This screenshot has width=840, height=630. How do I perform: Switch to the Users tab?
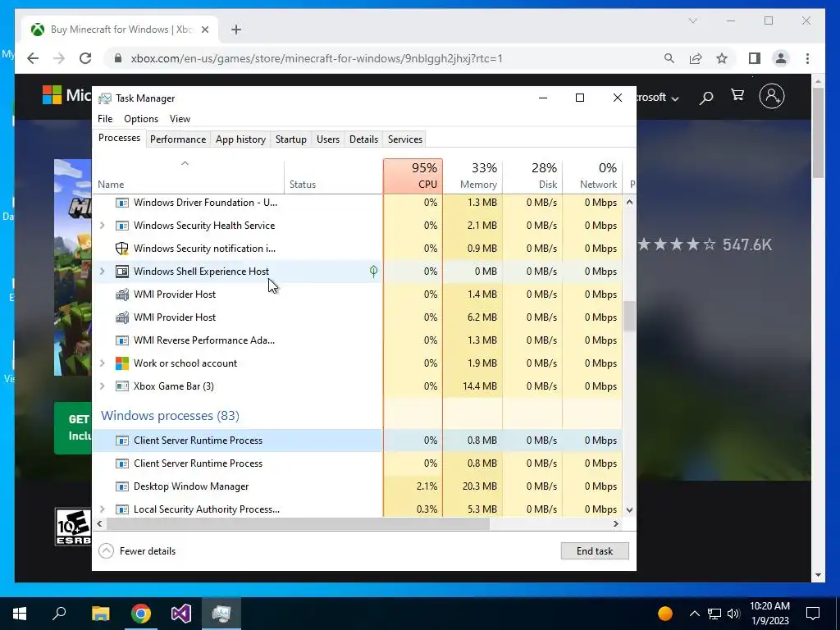pos(328,139)
